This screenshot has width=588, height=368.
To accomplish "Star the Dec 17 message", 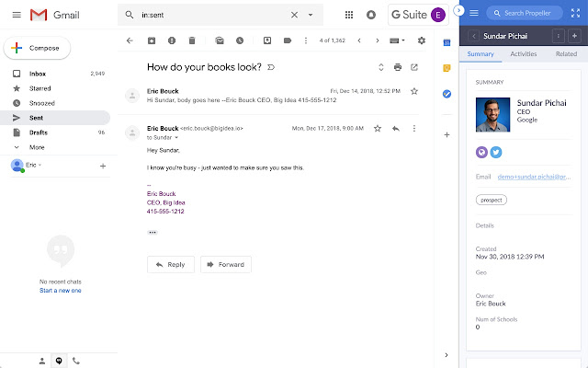I will 378,129.
